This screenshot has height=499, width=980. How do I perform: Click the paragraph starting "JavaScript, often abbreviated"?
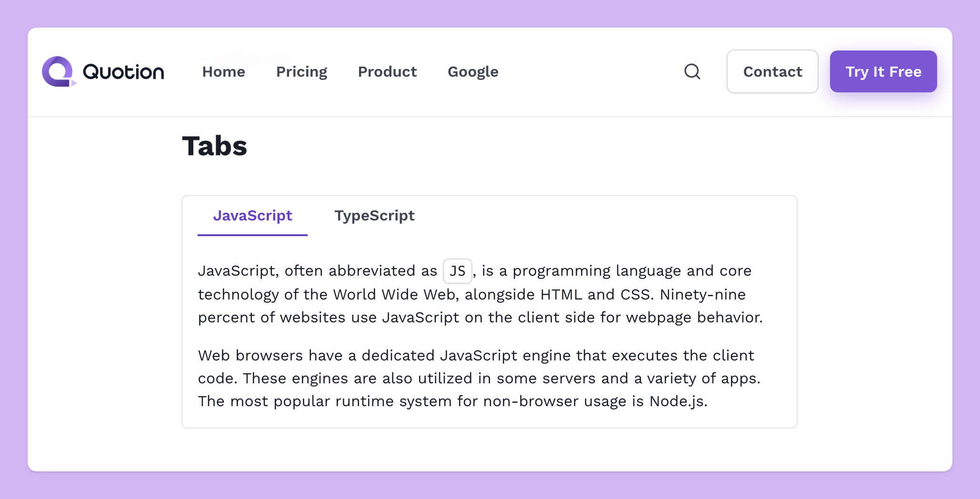[481, 294]
